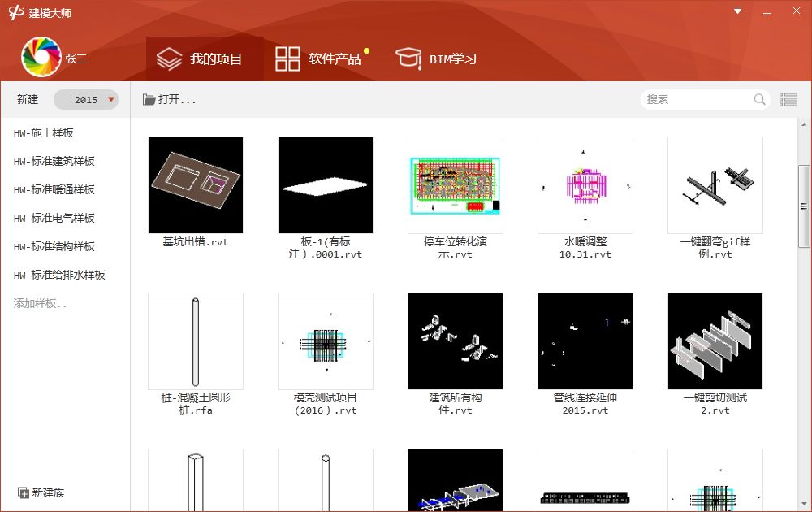Click the scrollbar up arrow
Viewport: 812px width, 512px height.
pyautogui.click(x=804, y=124)
